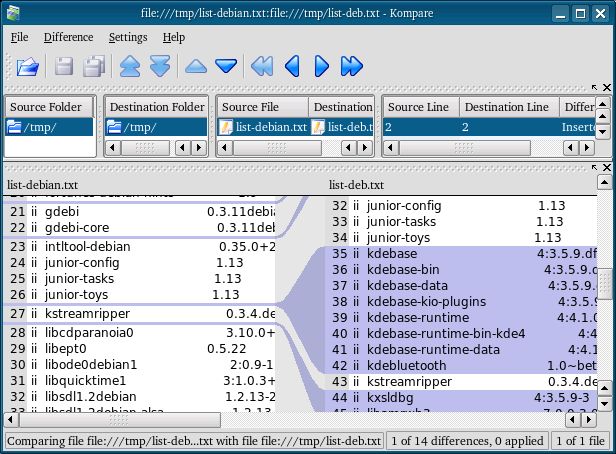Click diff view vertical scrollbar handle
This screenshot has width=616, height=454.
604,283
